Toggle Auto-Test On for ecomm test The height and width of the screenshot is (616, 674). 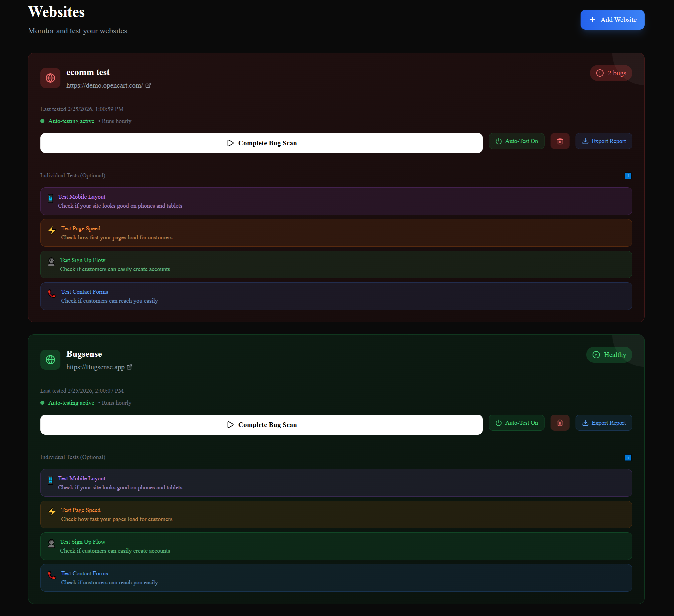pos(516,141)
